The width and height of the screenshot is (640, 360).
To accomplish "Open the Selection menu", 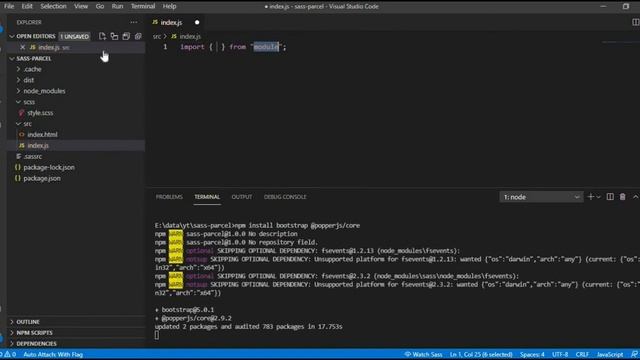I will pyautogui.click(x=53, y=6).
